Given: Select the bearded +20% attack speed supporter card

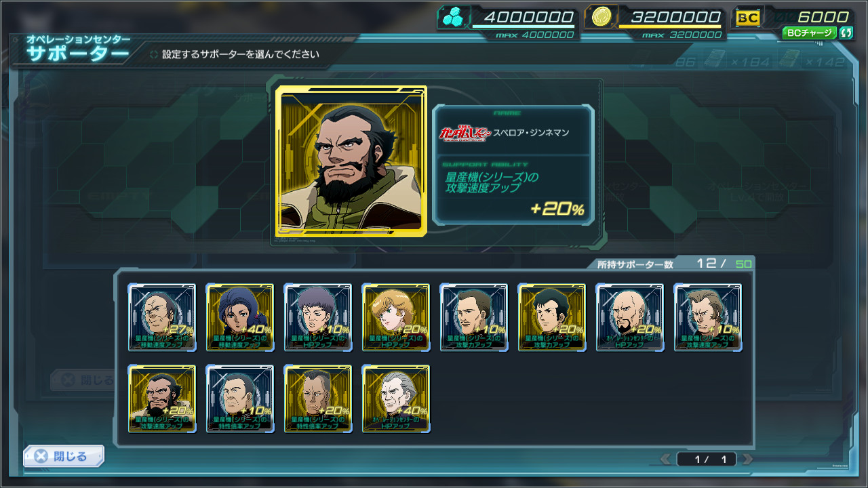Looking at the screenshot, I should (162, 399).
